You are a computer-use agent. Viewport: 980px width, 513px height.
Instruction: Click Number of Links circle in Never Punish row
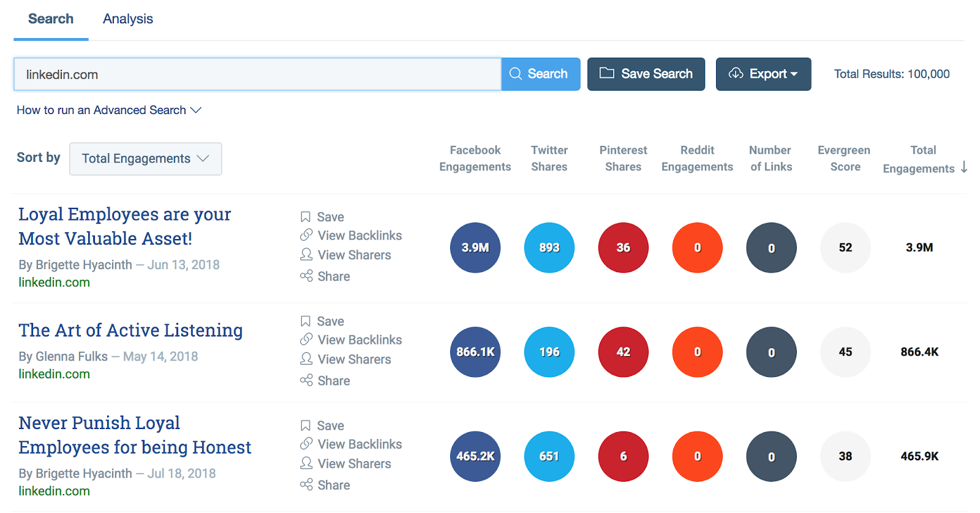[x=771, y=456]
